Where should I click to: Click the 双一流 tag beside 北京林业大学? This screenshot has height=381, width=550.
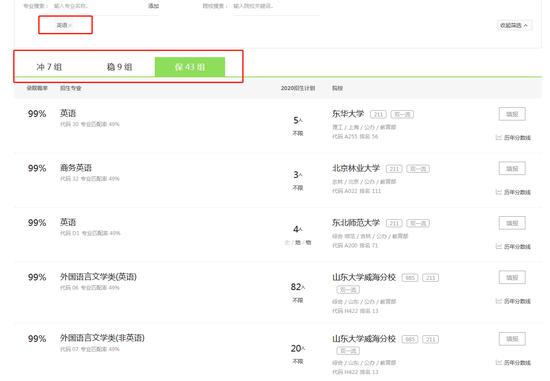[x=418, y=169]
